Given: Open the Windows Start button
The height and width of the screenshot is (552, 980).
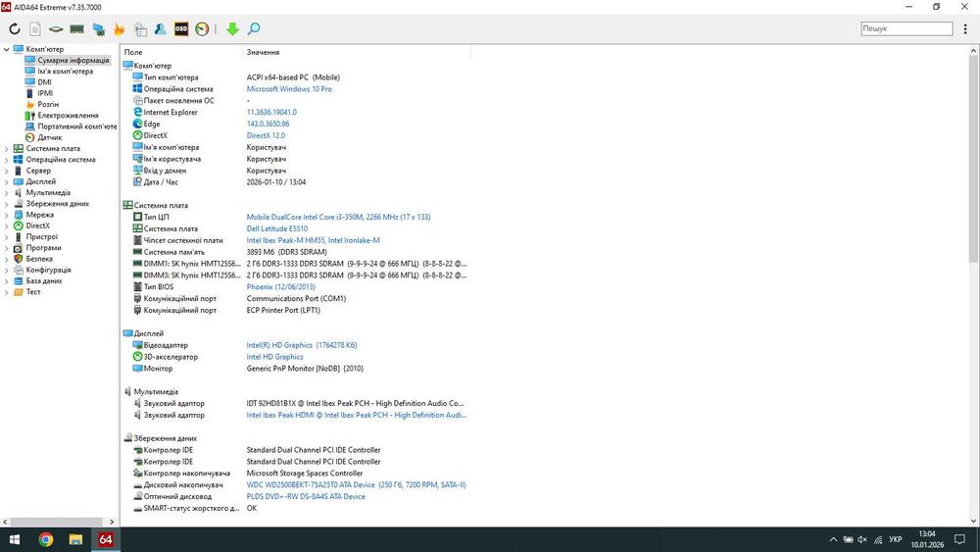Looking at the screenshot, I should coord(15,539).
